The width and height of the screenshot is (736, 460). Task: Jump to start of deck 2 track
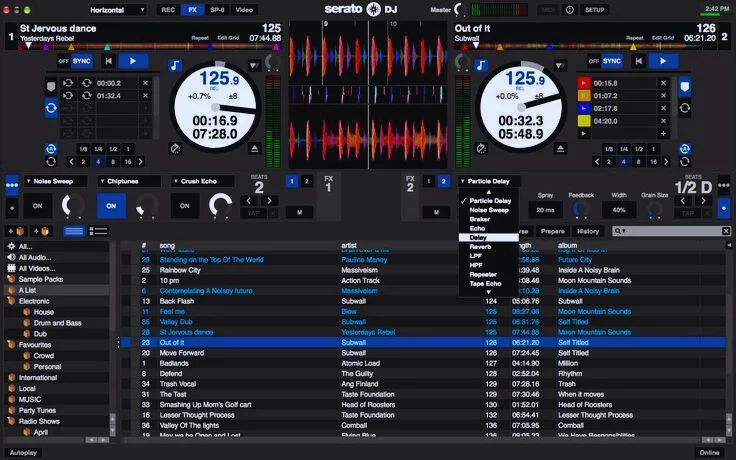pyautogui.click(x=638, y=61)
